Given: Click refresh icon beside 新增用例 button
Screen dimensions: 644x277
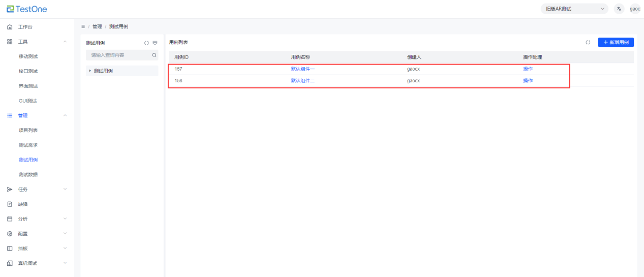Looking at the screenshot, I should pyautogui.click(x=588, y=43).
